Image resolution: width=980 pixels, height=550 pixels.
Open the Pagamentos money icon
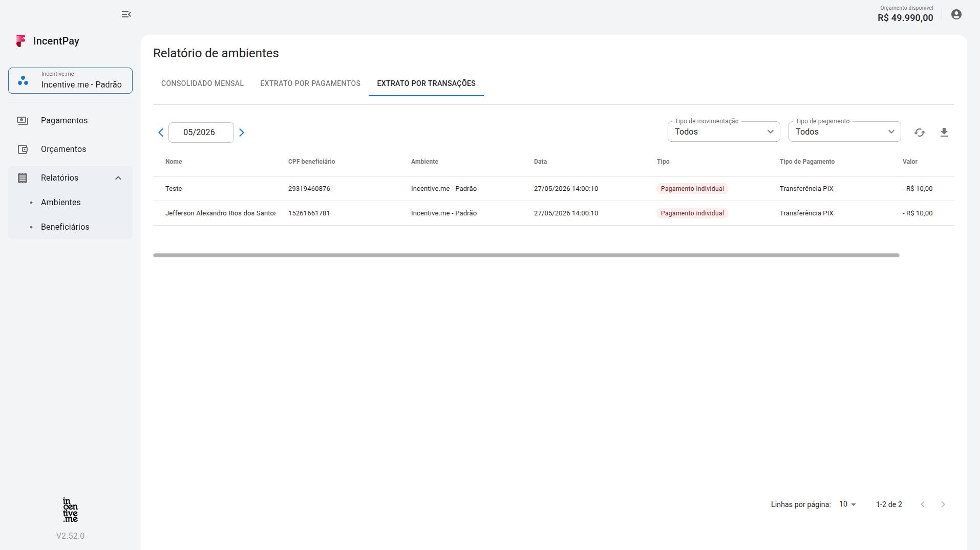[23, 120]
